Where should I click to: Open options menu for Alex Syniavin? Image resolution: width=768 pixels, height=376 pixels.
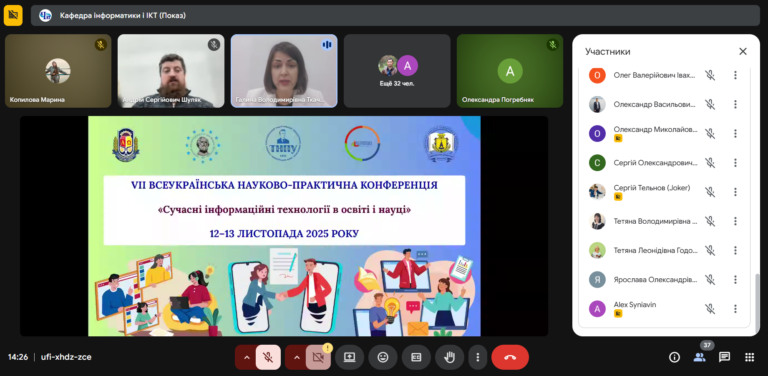coord(735,309)
